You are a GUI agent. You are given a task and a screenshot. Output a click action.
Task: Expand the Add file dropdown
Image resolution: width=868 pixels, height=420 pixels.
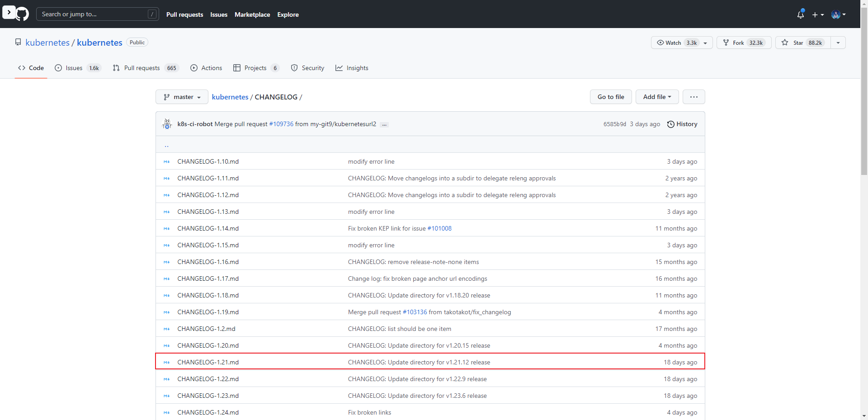pos(657,97)
